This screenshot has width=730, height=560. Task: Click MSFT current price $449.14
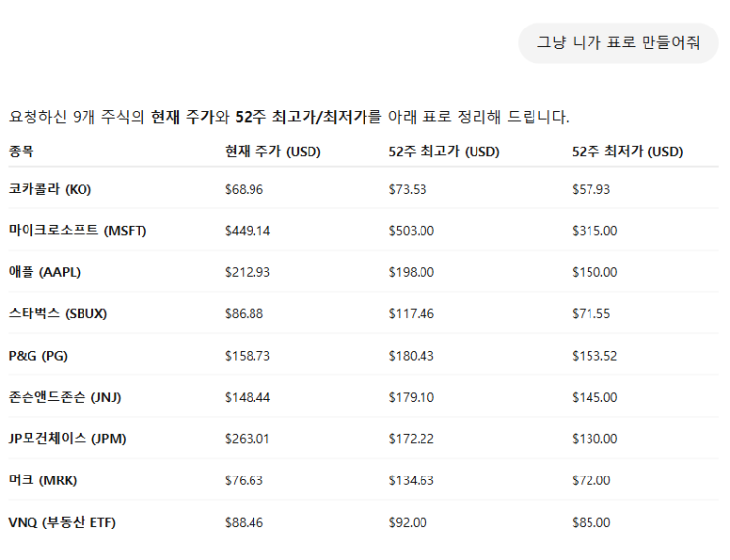coord(248,231)
